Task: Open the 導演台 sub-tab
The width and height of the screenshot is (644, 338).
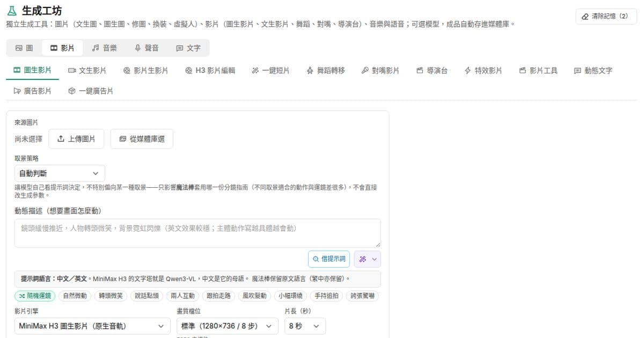Action: click(x=431, y=70)
